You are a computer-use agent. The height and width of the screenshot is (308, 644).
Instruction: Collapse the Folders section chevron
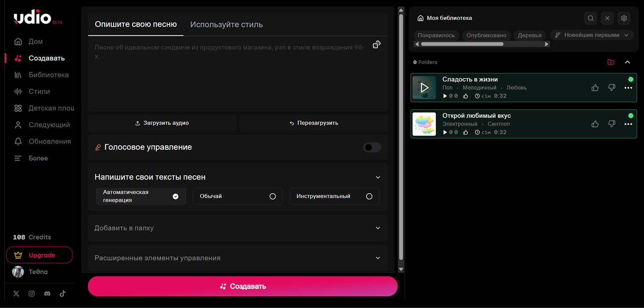coord(627,62)
